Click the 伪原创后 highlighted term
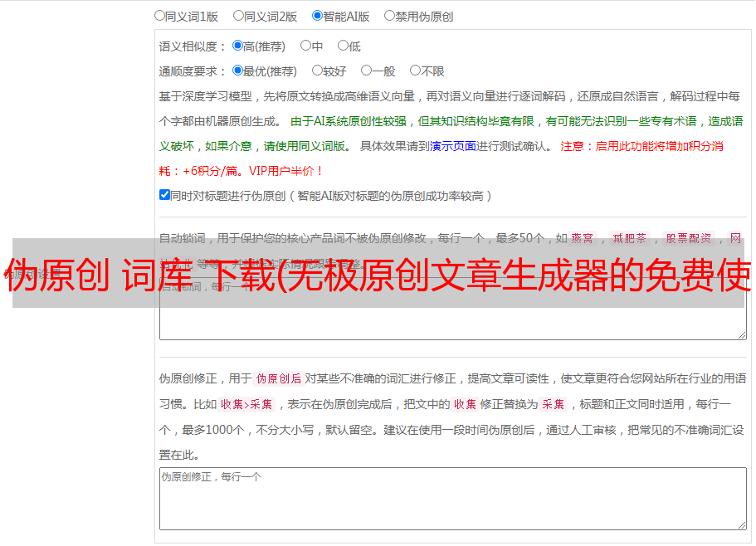756x546 pixels. (279, 378)
